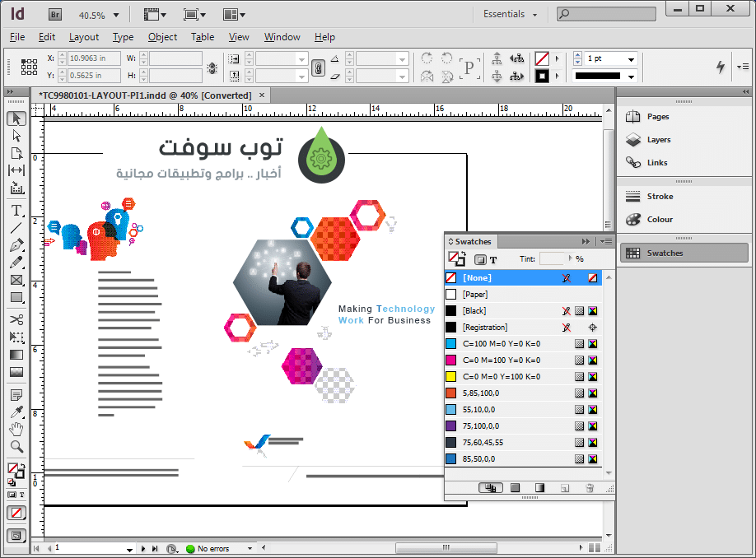The width and height of the screenshot is (756, 558).
Task: Select TC9980101-LAYOUT-PI1.indd document tab
Action: [145, 95]
